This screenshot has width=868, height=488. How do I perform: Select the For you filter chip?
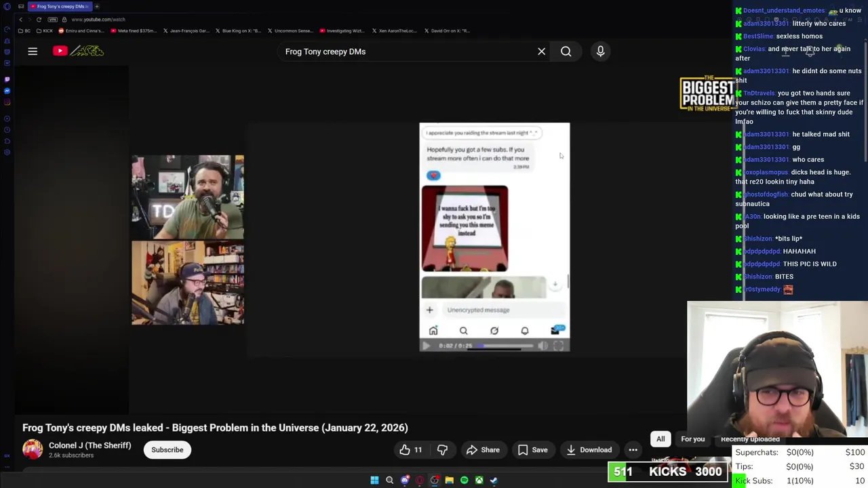coord(692,439)
